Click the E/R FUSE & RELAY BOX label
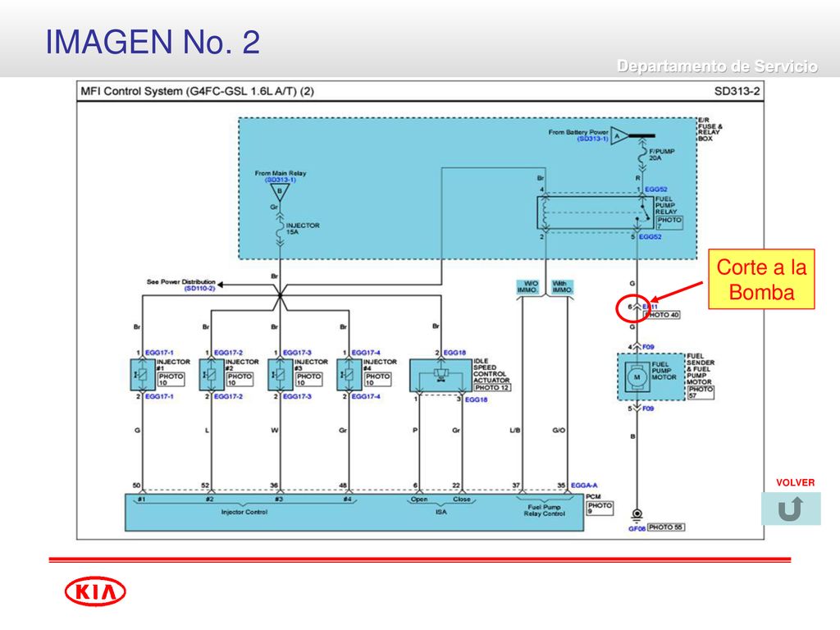Image resolution: width=840 pixels, height=630 pixels. pyautogui.click(x=710, y=129)
